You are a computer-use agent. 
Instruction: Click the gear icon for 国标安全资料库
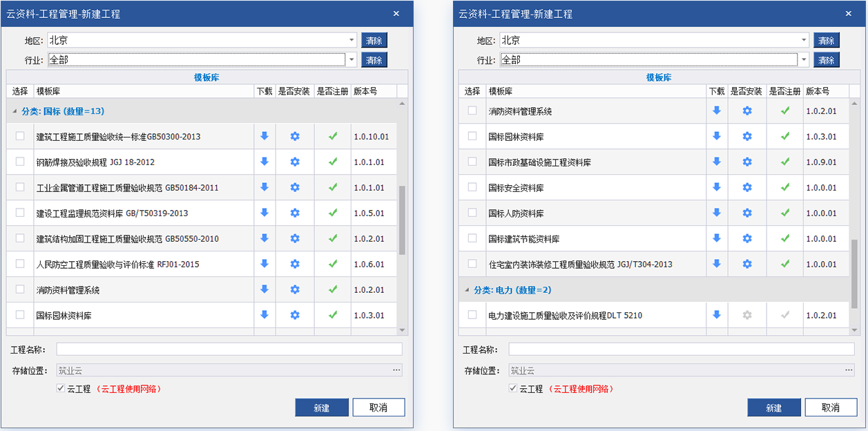point(746,187)
